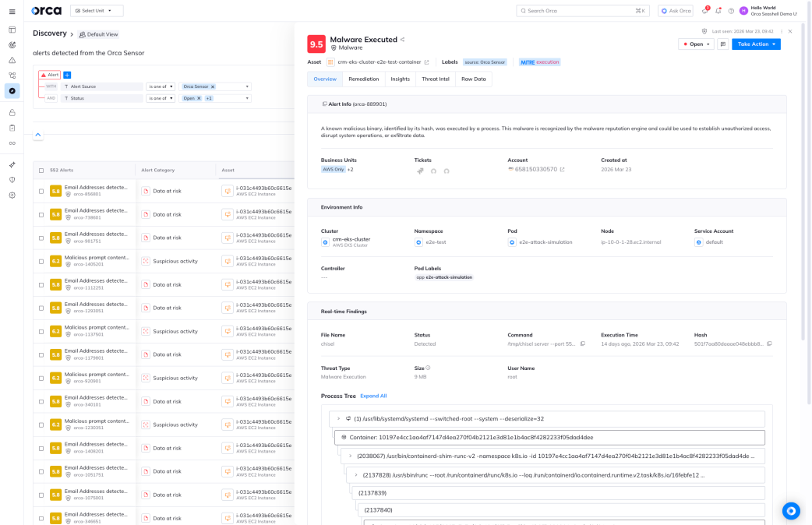812x525 pixels.
Task: Open the compliance clipboard icon in sidebar
Action: pos(12,128)
